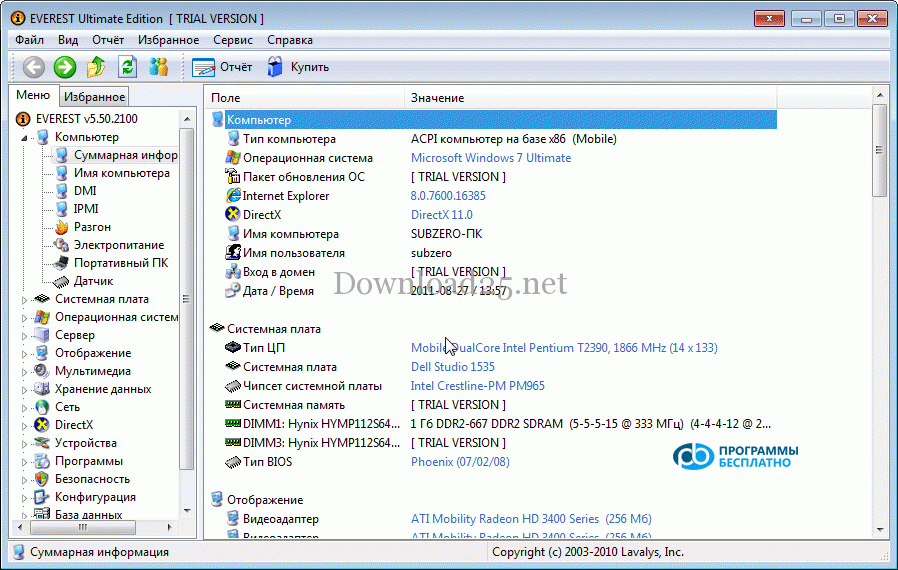Expand the Системная плата tree node
This screenshot has width=898, height=570.
[24, 300]
